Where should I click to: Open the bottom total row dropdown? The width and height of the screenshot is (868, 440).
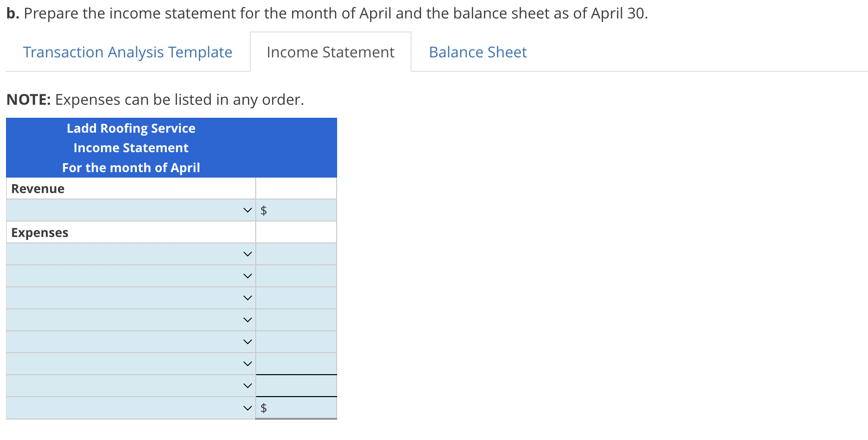pos(247,408)
